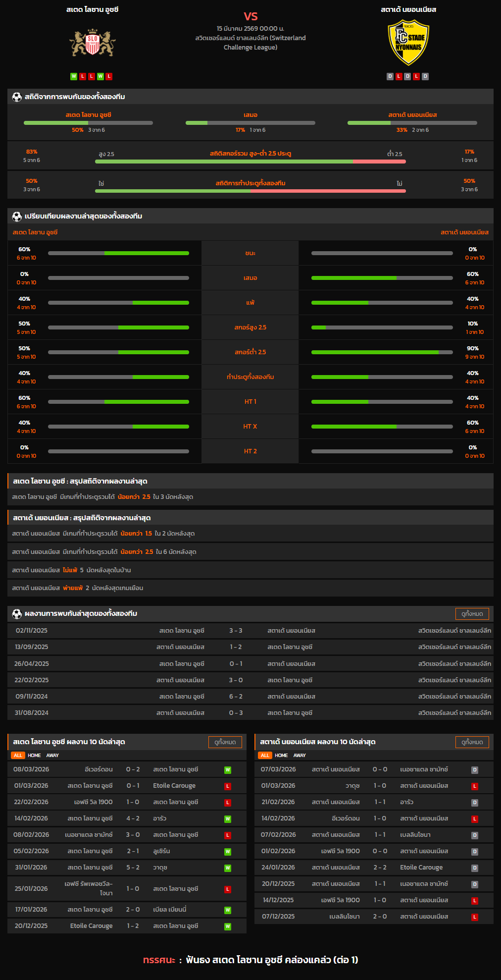The image size is (501, 980).
Task: Click the D result badge for 07/03/2026 Nyonnais match
Action: coord(474,770)
